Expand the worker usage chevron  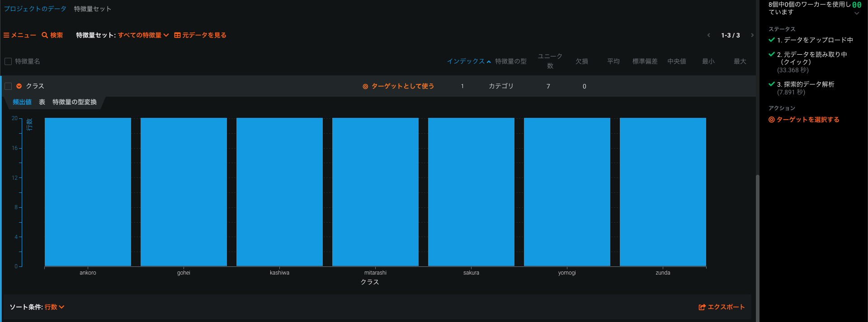pyautogui.click(x=857, y=14)
